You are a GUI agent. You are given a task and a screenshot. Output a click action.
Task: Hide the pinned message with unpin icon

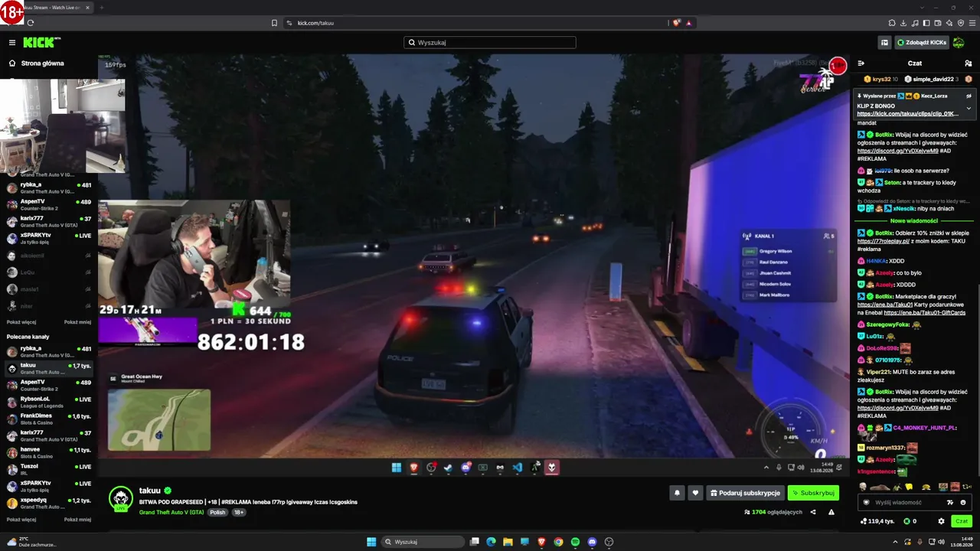pyautogui.click(x=969, y=96)
